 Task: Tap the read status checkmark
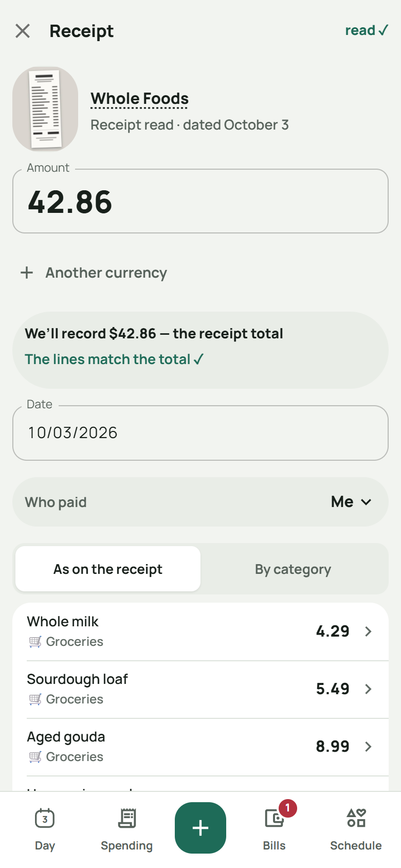pyautogui.click(x=367, y=30)
